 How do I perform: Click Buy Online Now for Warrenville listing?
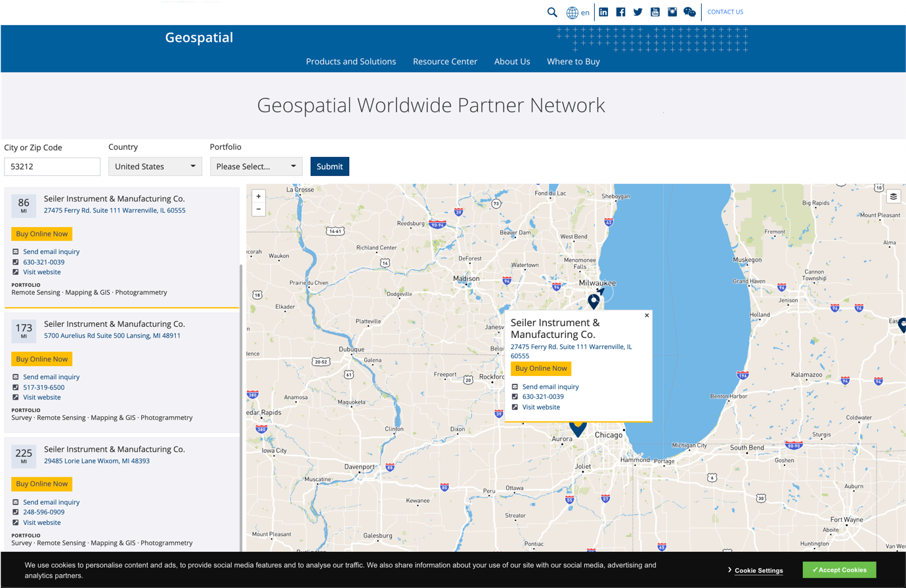pos(42,234)
